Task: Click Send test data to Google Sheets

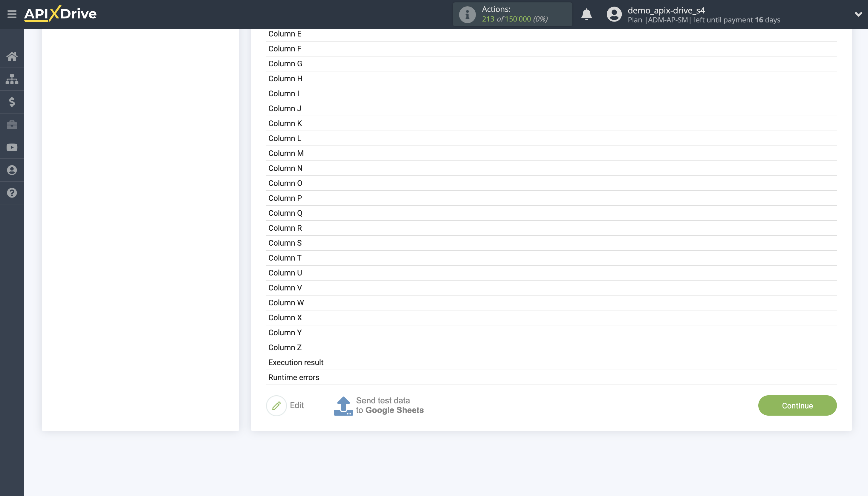Action: pos(378,405)
